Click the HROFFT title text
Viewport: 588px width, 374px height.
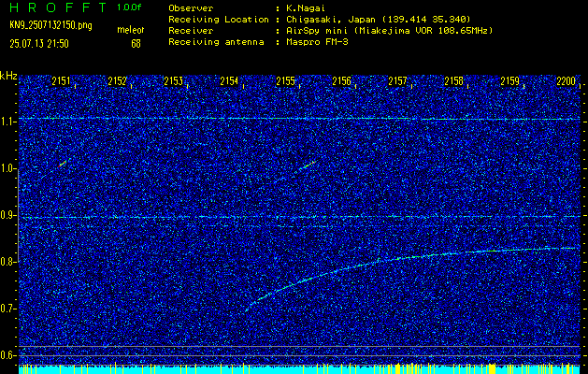click(x=58, y=7)
